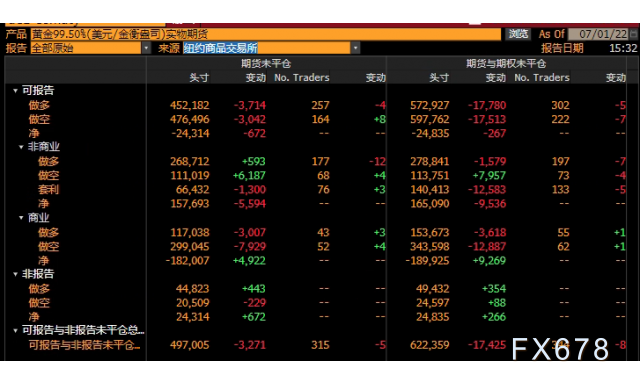The height and width of the screenshot is (385, 640).
Task: Select the -17,425 change cell
Action: tap(487, 345)
